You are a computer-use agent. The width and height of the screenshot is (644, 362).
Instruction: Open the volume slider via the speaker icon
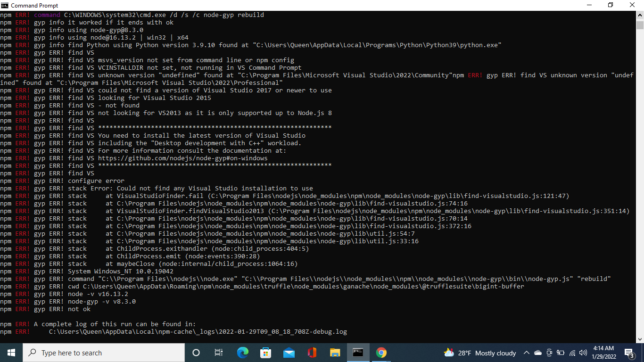point(584,353)
